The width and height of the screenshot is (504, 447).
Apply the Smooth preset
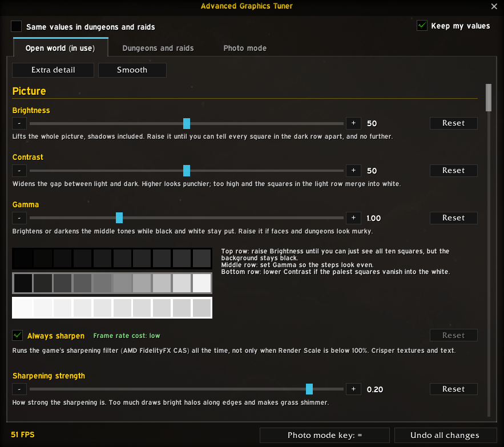coord(132,70)
